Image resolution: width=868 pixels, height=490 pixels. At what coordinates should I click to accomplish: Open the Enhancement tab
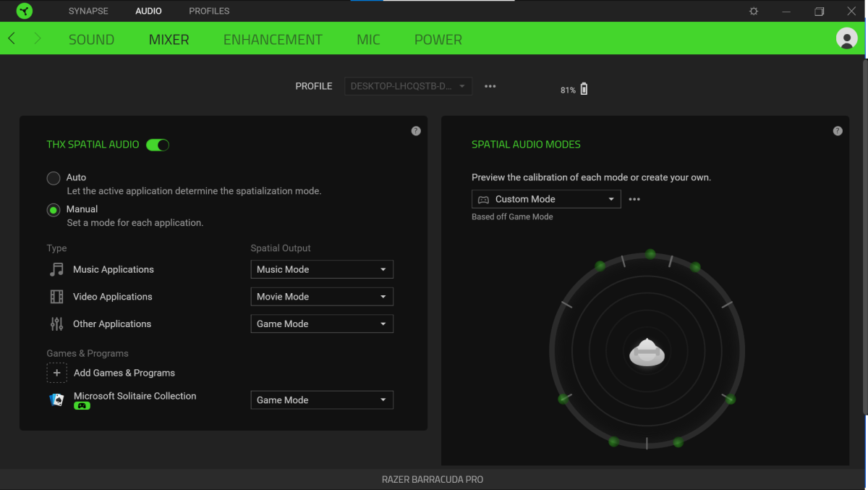273,40
